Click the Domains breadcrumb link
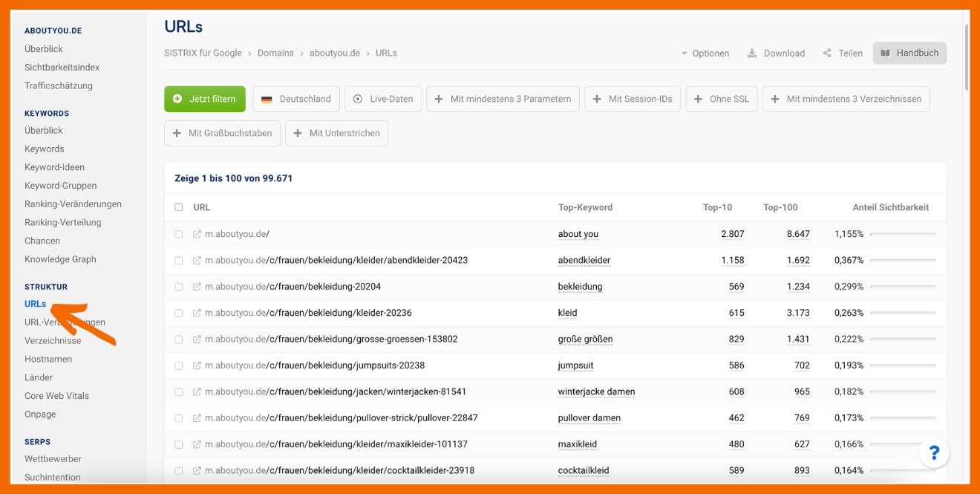 click(275, 53)
